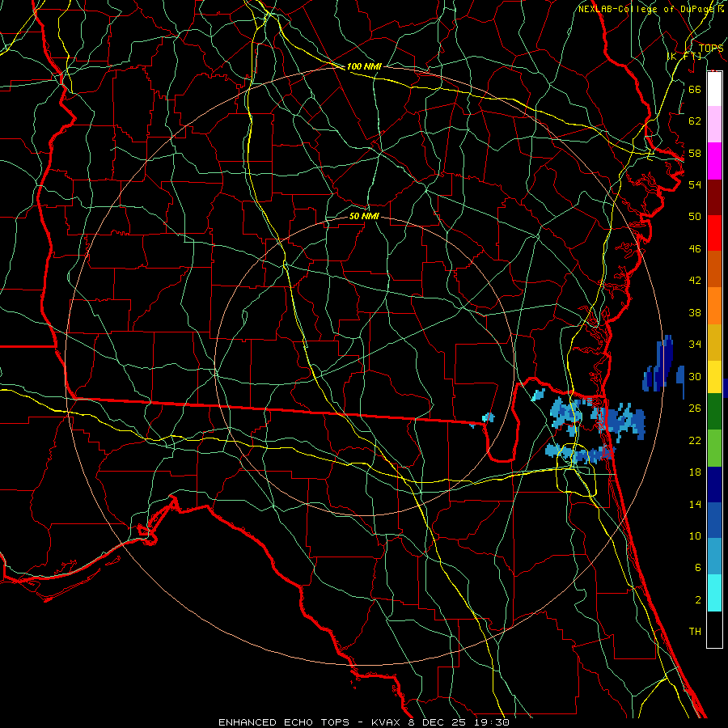Click the legend value '6'

click(x=698, y=567)
